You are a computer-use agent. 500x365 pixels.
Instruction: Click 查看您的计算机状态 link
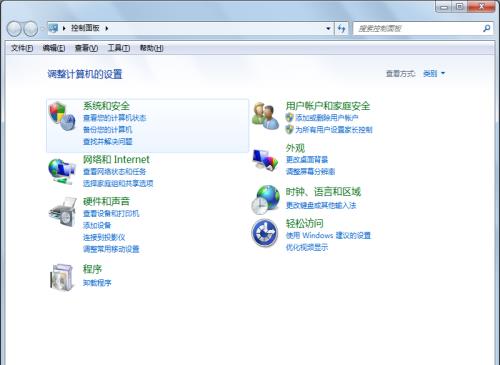coord(114,118)
